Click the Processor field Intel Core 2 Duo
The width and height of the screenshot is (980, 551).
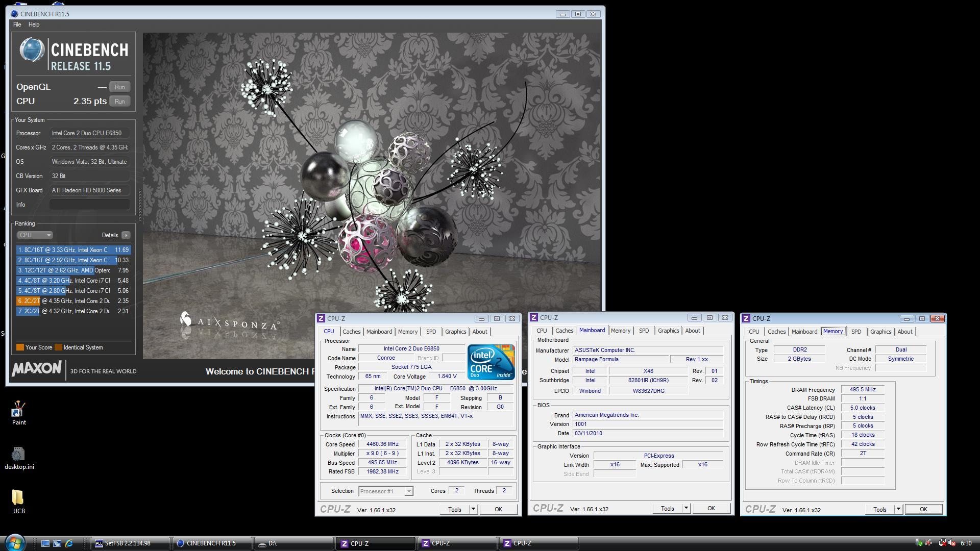90,133
